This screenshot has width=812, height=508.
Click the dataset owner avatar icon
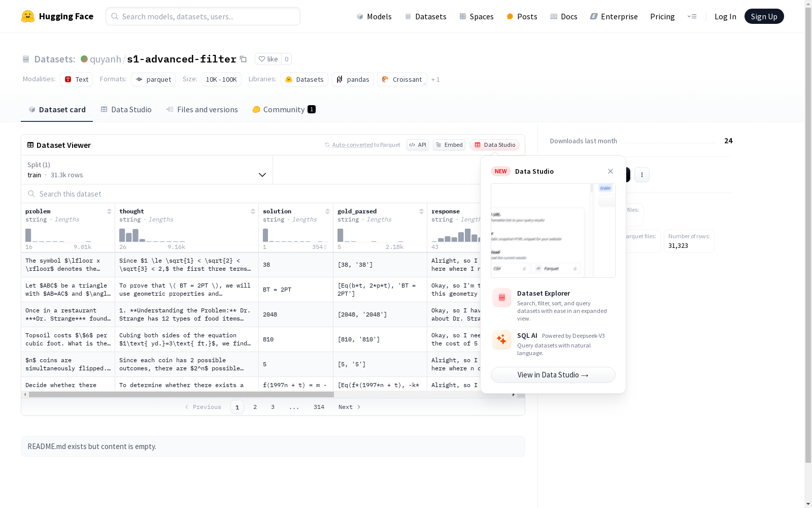(x=84, y=59)
